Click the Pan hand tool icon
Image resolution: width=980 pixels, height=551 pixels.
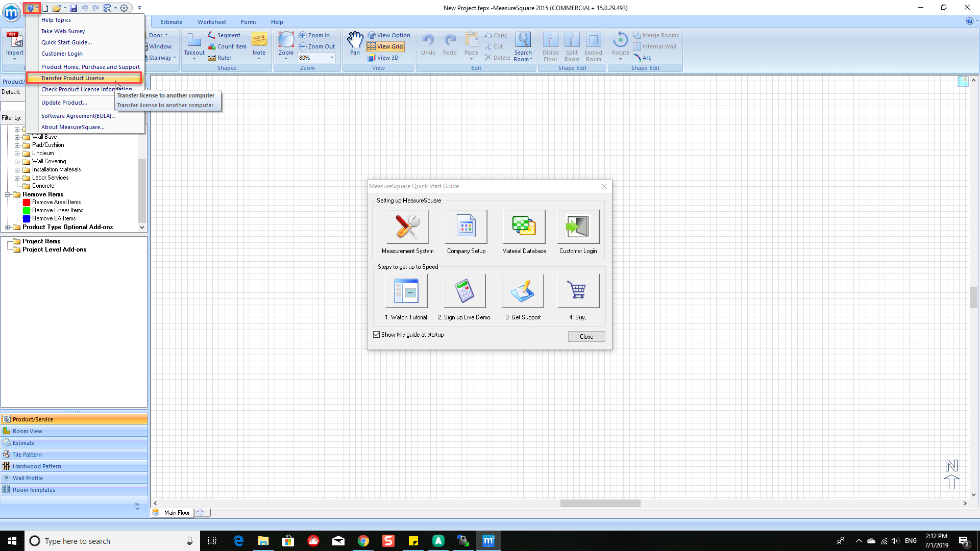355,40
